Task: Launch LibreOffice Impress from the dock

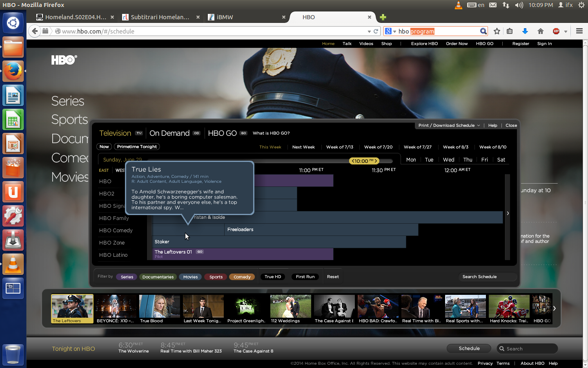Action: [x=13, y=144]
